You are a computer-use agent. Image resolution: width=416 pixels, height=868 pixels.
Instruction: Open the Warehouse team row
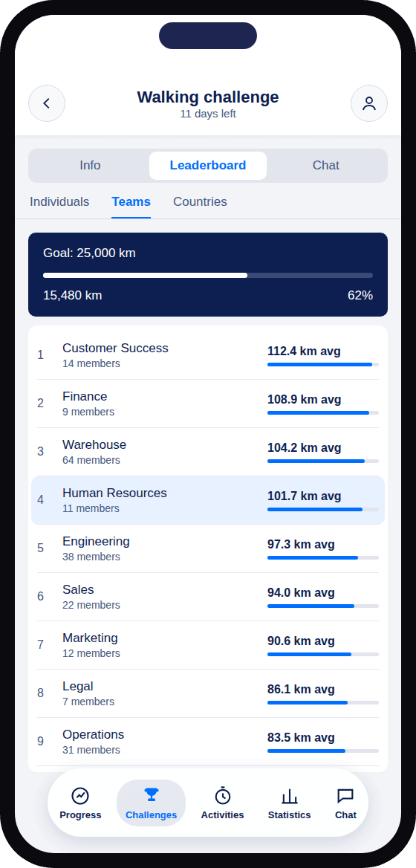(x=208, y=452)
